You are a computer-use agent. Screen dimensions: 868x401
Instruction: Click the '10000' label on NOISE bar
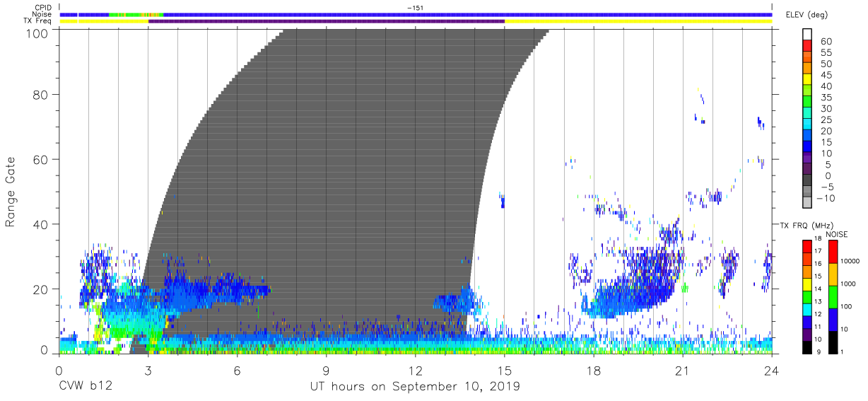851,262
